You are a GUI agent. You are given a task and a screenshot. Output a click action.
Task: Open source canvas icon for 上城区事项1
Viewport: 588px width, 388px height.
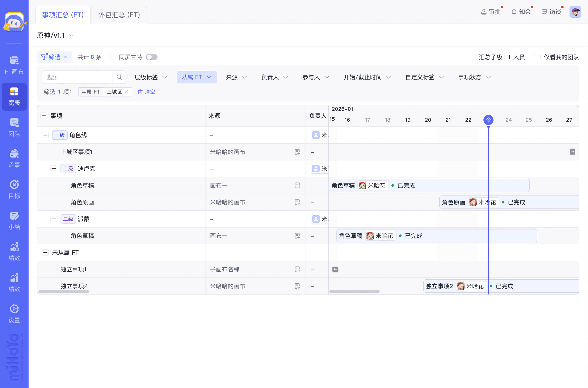click(x=297, y=152)
